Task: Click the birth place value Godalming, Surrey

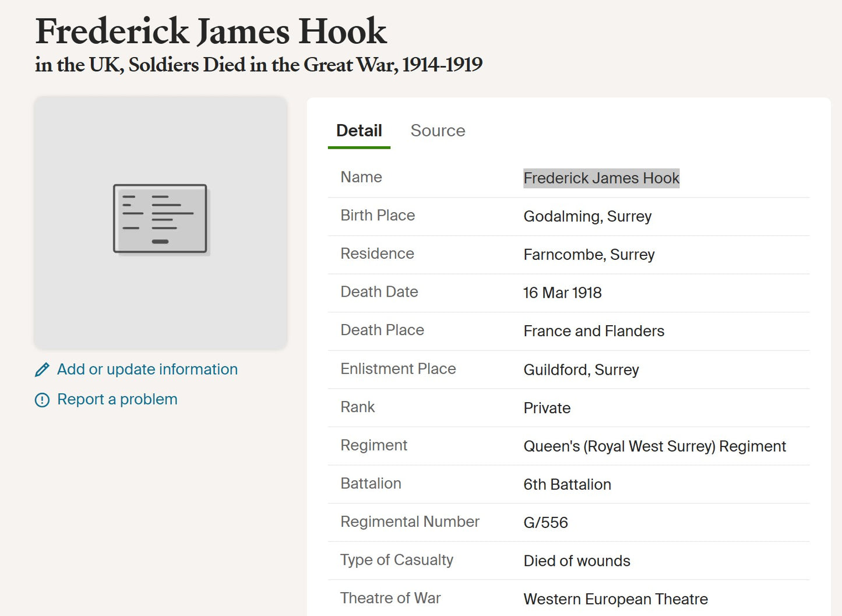Action: [587, 217]
